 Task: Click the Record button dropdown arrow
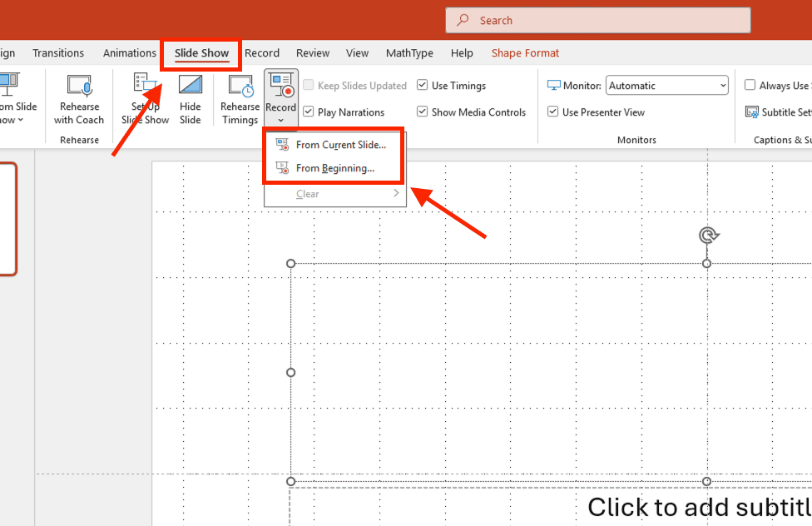280,120
